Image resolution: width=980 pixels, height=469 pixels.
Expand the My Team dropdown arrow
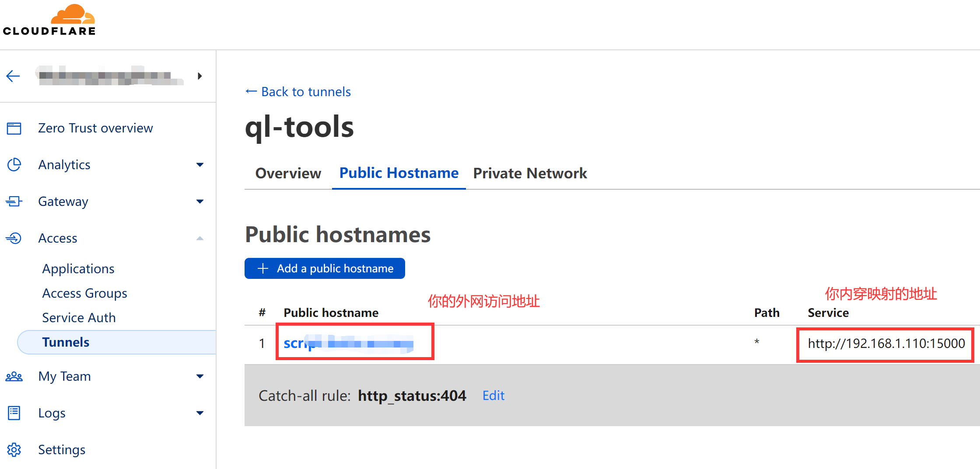click(200, 376)
